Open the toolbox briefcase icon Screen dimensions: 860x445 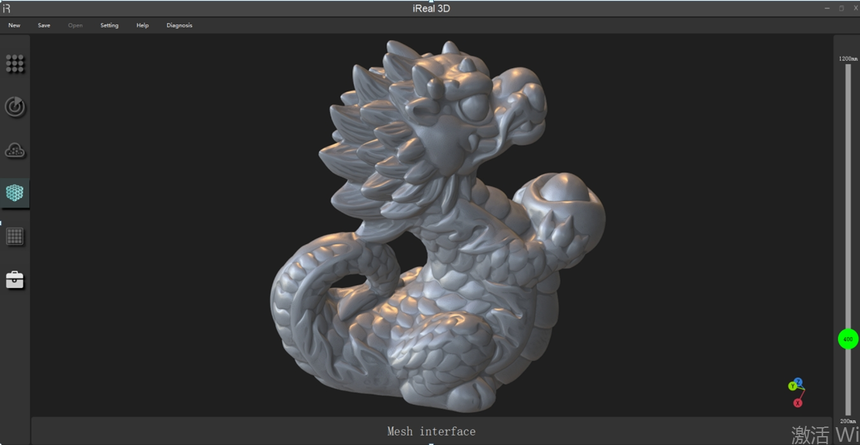coord(15,280)
